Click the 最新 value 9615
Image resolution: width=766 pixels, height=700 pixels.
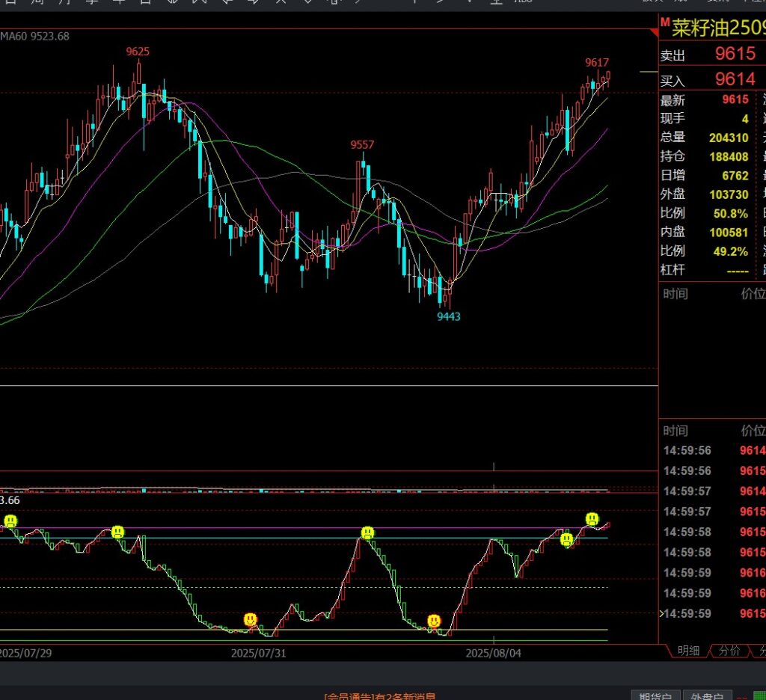click(x=735, y=99)
